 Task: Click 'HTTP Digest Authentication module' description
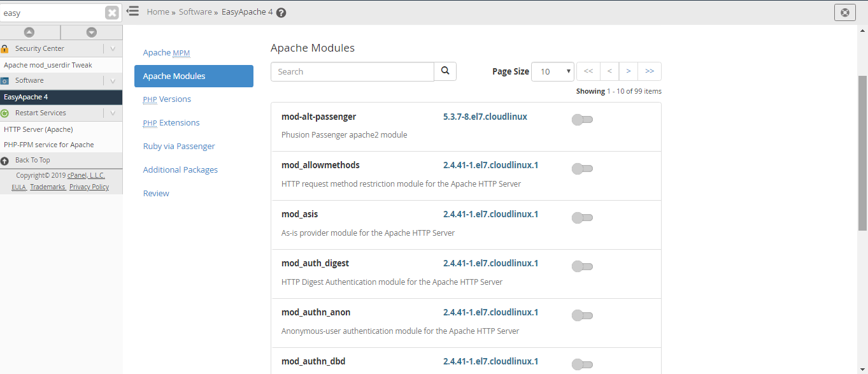point(392,282)
